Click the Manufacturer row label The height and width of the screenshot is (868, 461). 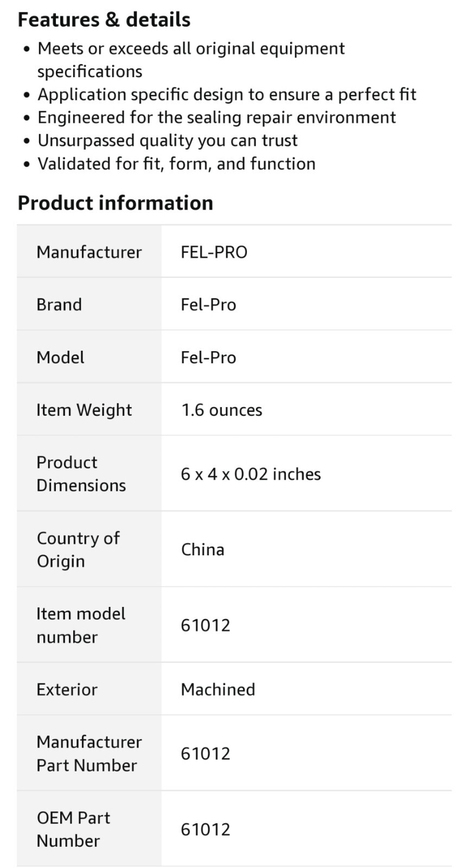click(x=89, y=252)
